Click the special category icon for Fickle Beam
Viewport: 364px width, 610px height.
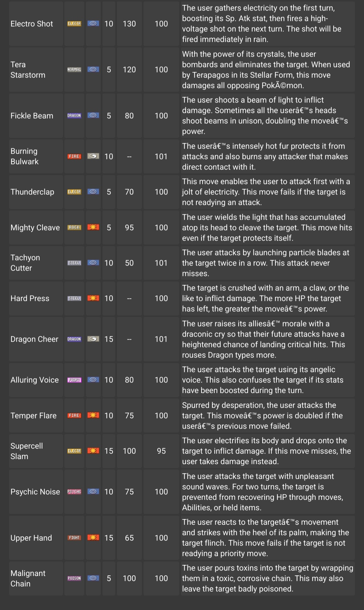tap(93, 116)
